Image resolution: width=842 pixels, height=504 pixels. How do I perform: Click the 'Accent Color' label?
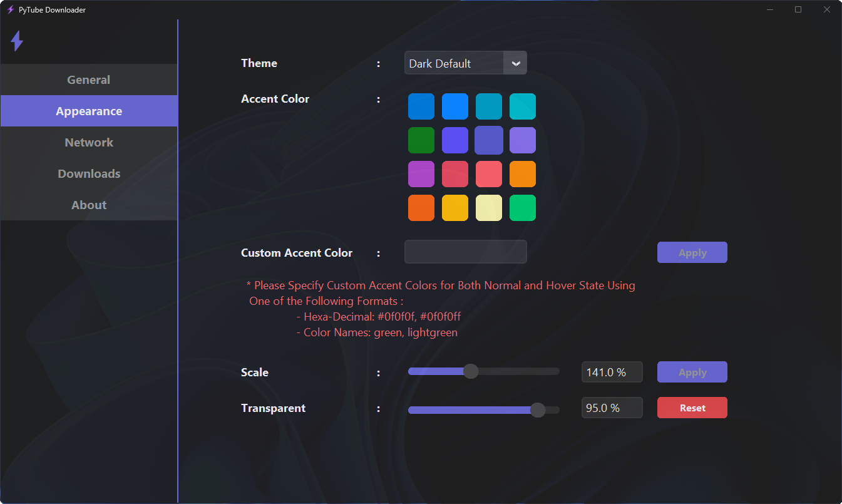coord(275,99)
